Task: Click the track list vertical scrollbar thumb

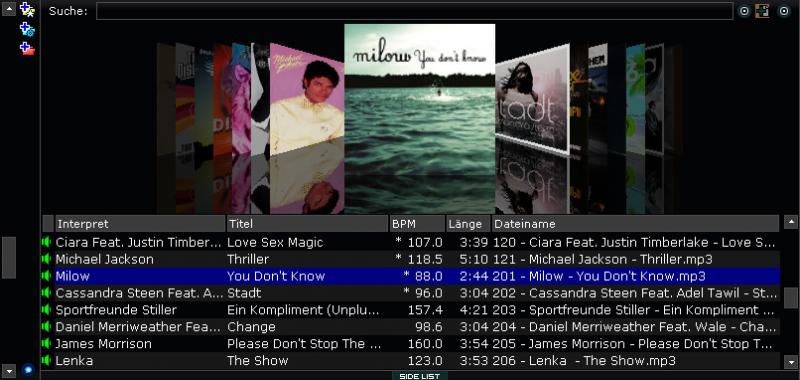Action: click(x=791, y=297)
